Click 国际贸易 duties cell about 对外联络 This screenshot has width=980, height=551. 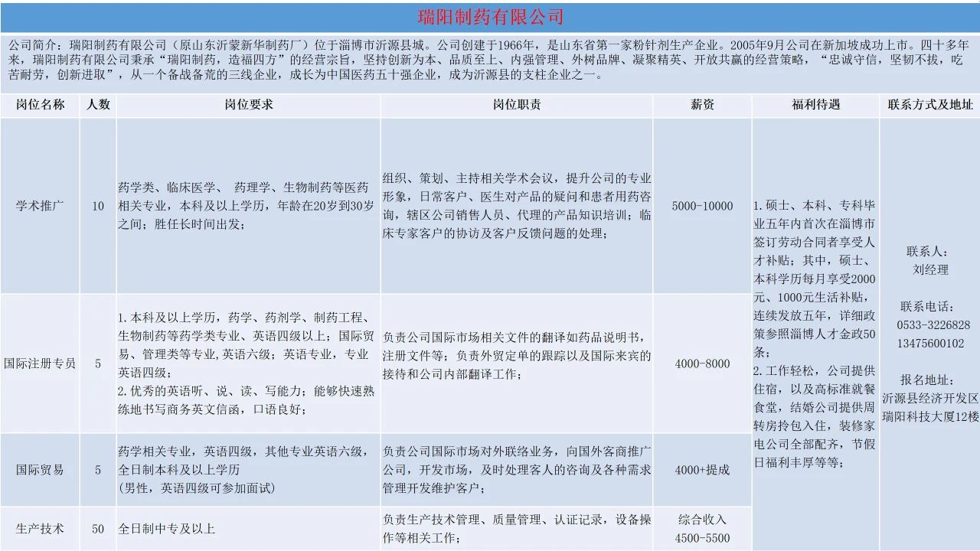click(x=517, y=470)
